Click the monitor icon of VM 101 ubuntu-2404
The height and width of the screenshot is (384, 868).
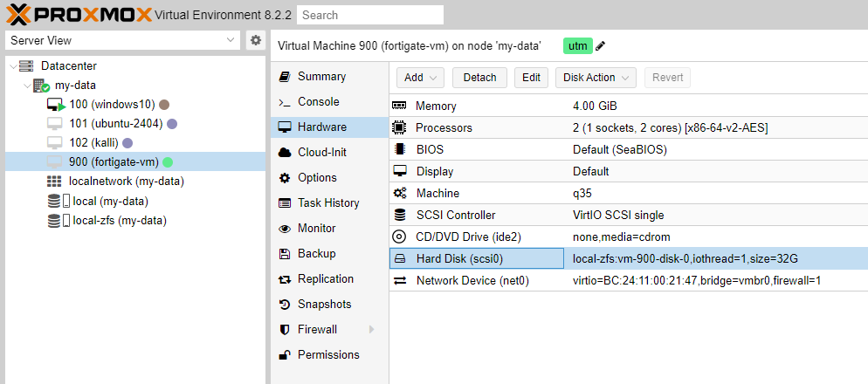pyautogui.click(x=54, y=123)
